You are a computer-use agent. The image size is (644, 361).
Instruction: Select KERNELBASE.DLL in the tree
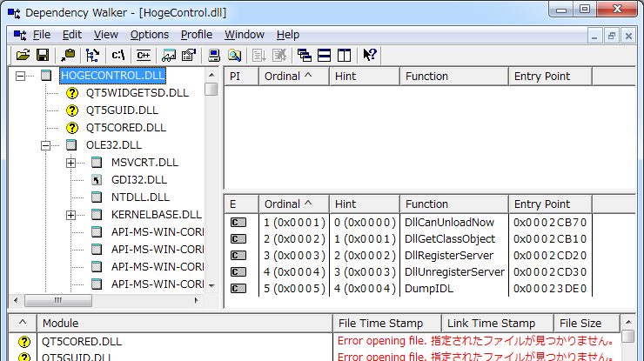tap(157, 215)
